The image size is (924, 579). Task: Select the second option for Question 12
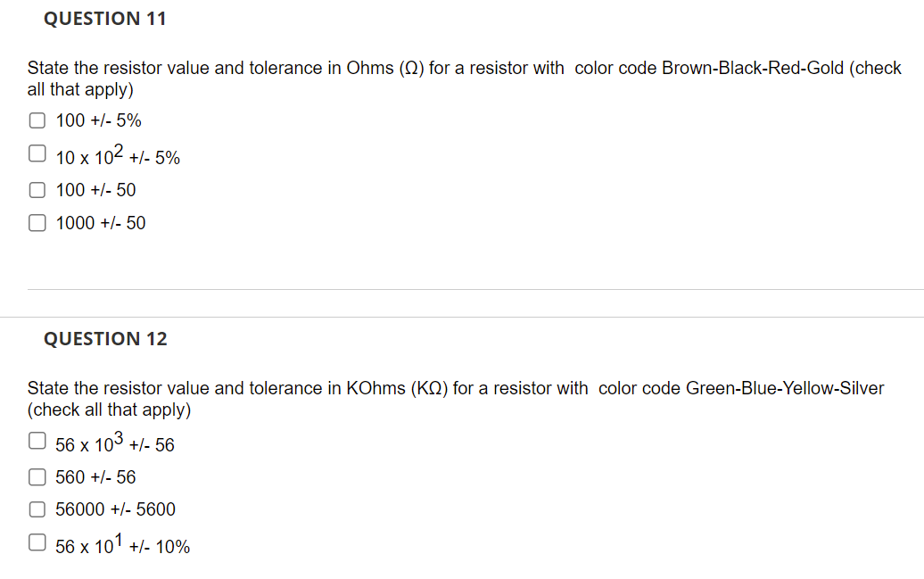pos(37,476)
